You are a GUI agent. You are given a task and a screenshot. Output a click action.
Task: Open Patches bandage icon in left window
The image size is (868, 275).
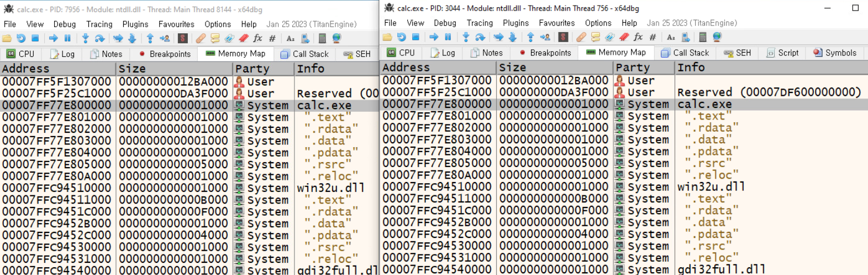[x=201, y=38]
